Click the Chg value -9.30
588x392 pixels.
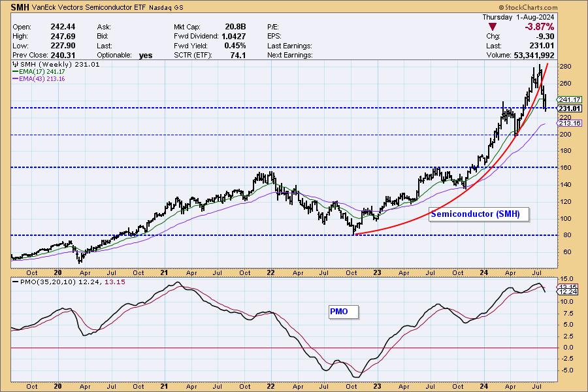click(x=544, y=37)
